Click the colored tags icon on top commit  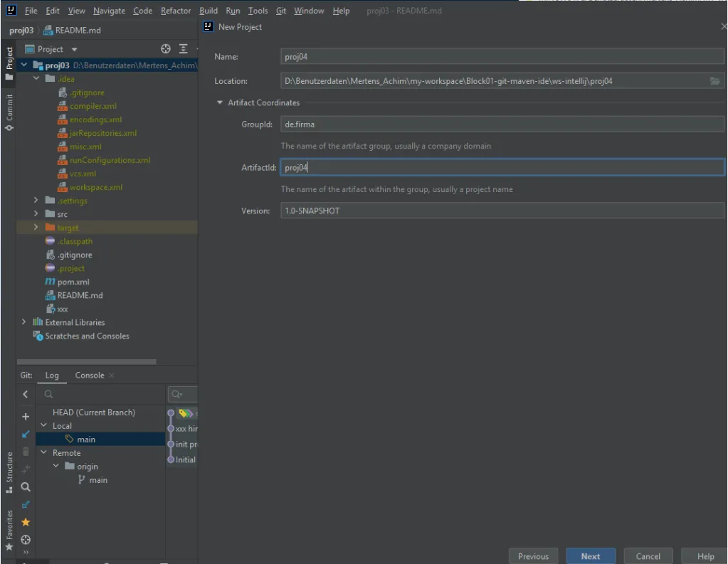click(186, 413)
